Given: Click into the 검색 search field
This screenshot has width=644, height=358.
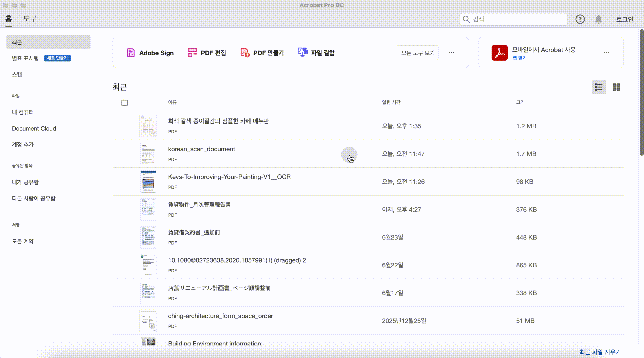Looking at the screenshot, I should (513, 19).
